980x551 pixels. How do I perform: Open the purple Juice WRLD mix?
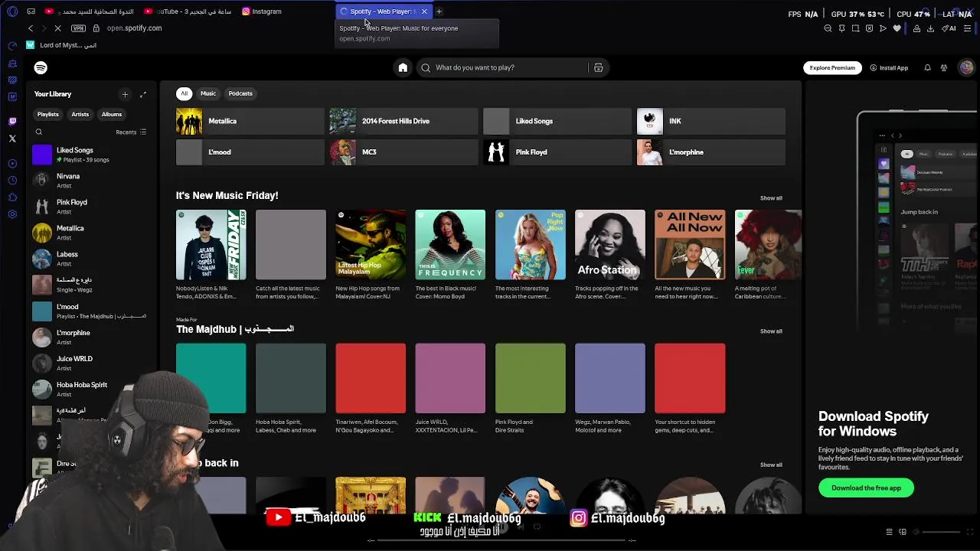(x=450, y=378)
